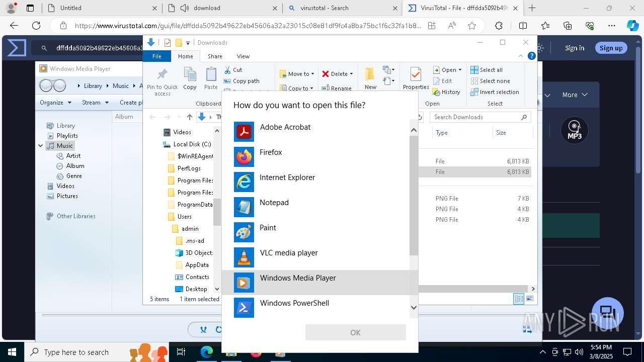Select Windows Media Player in the list
The image size is (644, 362).
(315, 283)
